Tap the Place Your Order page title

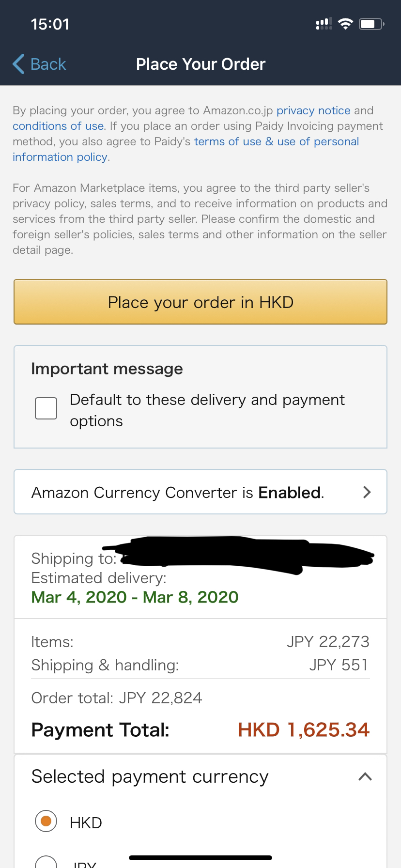pyautogui.click(x=200, y=64)
